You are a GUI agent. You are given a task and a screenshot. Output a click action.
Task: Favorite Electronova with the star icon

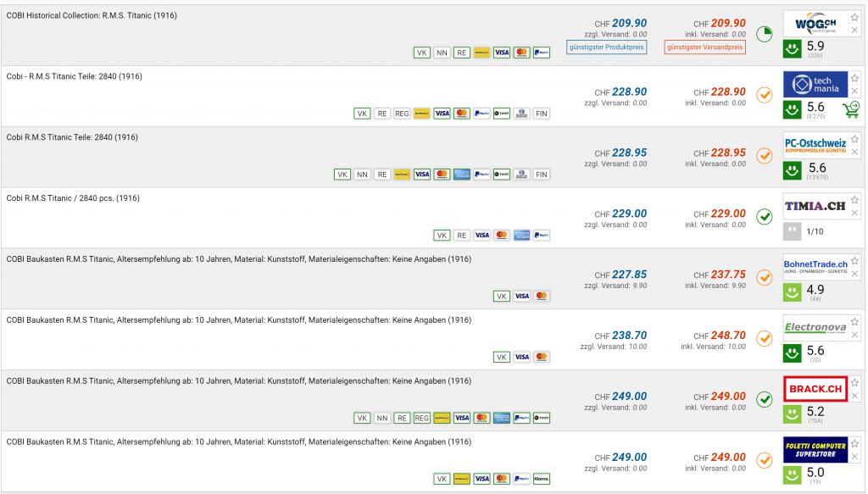click(x=854, y=322)
